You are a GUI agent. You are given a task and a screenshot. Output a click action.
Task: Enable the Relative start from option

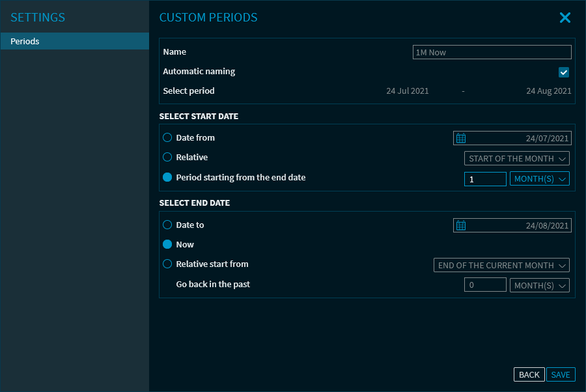click(167, 264)
